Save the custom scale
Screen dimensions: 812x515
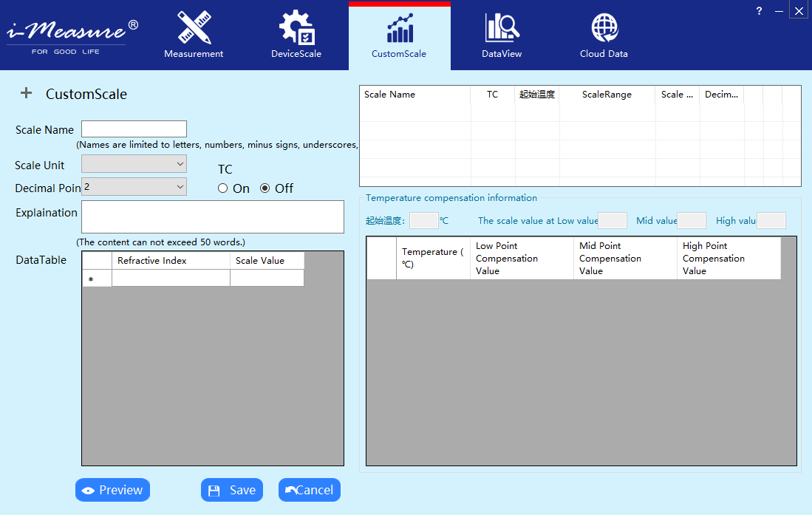click(232, 490)
